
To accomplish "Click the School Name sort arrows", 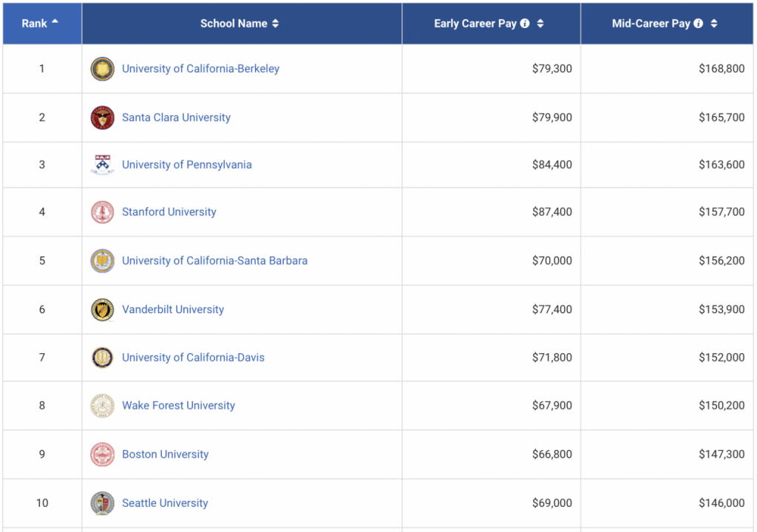I will pyautogui.click(x=275, y=23).
